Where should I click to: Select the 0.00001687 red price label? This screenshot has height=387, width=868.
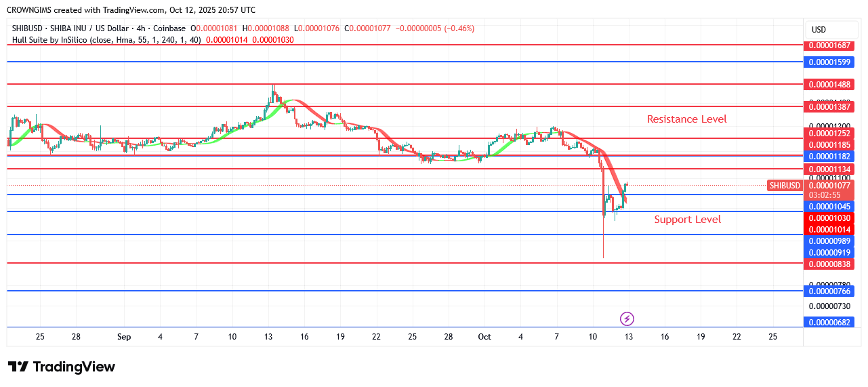(827, 45)
